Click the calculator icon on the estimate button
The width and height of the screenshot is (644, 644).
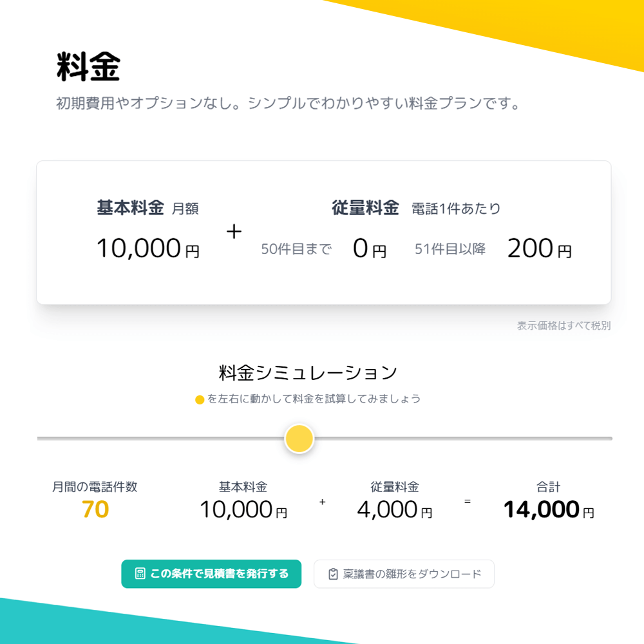tap(140, 574)
